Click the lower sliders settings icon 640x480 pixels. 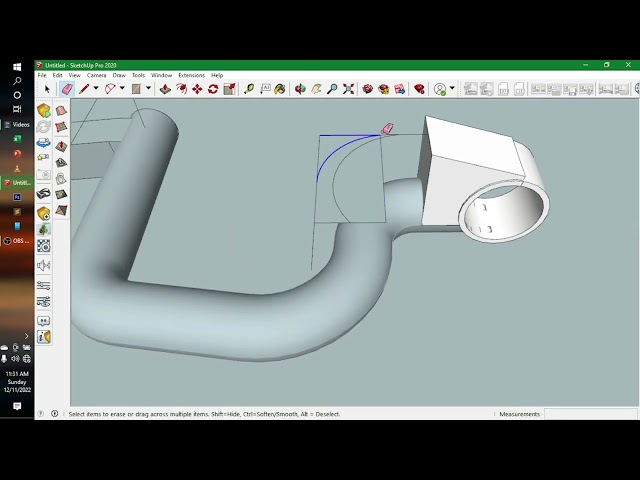(x=44, y=302)
